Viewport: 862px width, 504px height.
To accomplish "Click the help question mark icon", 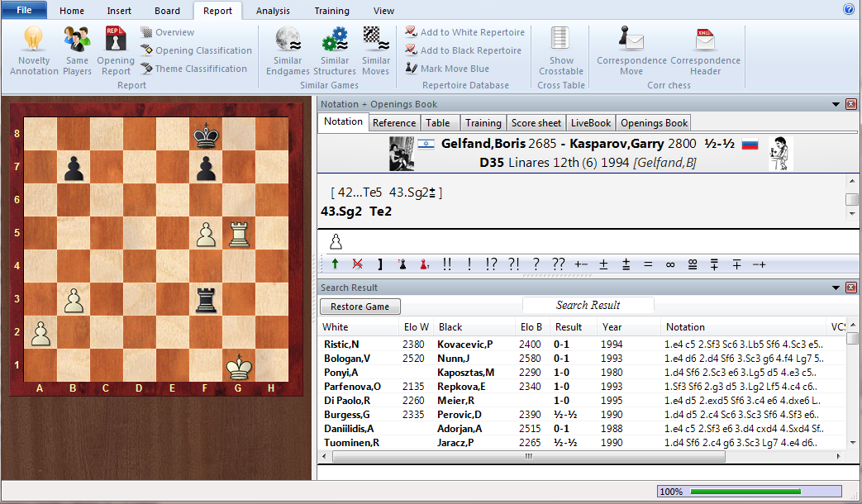I will pyautogui.click(x=849, y=9).
